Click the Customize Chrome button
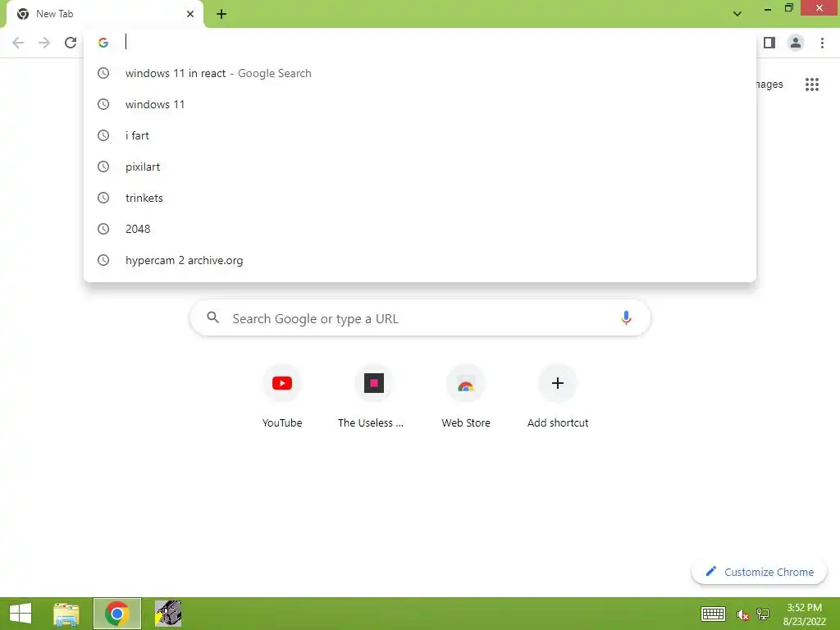 [x=759, y=572]
